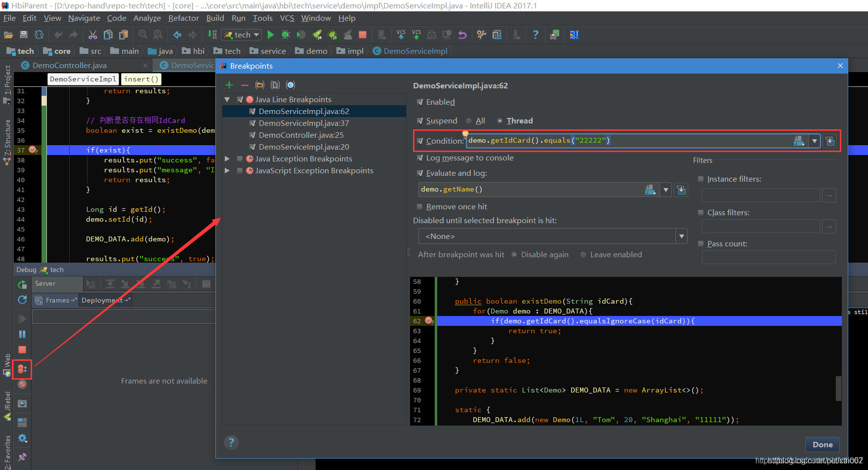Select the Thread suspend radio button
The width and height of the screenshot is (868, 470).
click(500, 121)
